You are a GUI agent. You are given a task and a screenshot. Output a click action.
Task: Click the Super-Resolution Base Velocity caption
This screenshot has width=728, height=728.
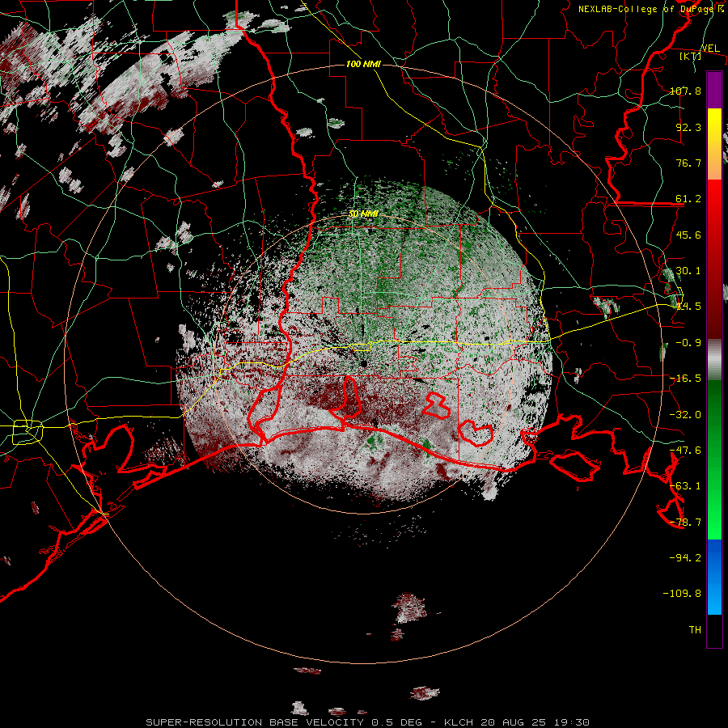click(368, 722)
